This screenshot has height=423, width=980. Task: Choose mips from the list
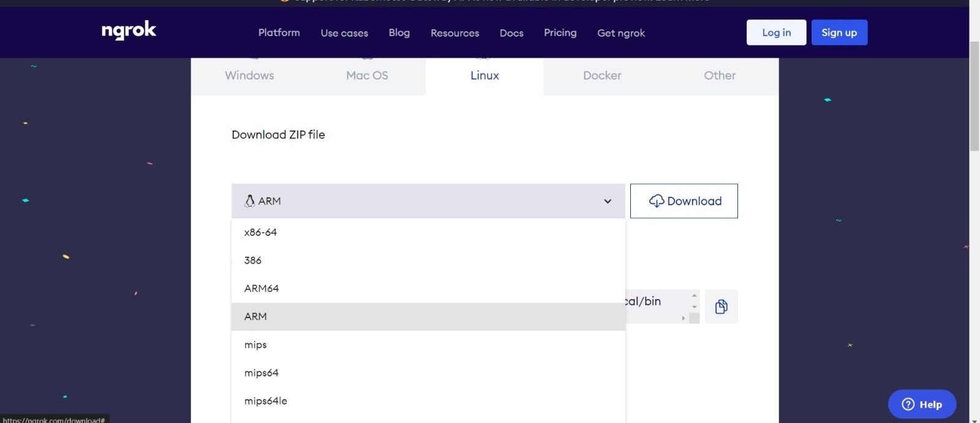pos(255,345)
